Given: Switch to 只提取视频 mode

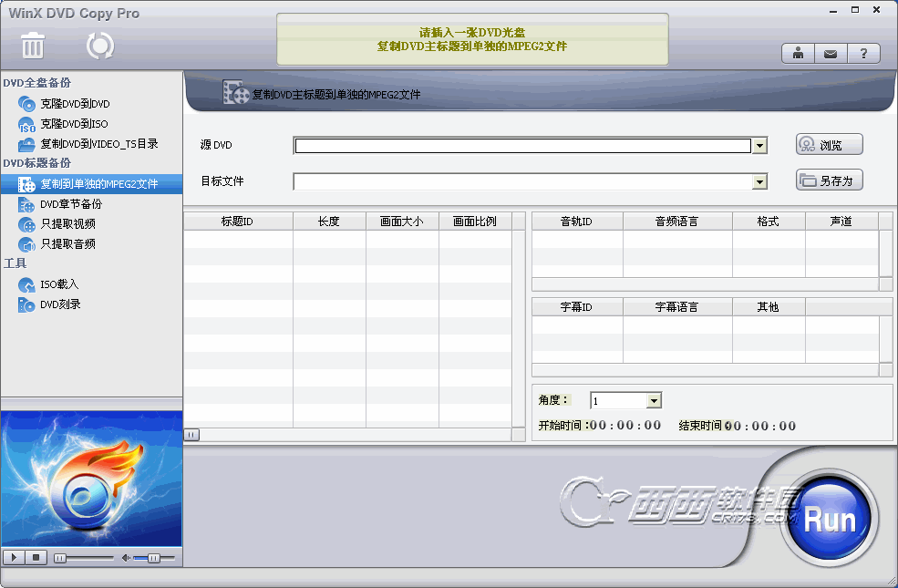Looking at the screenshot, I should tap(67, 224).
